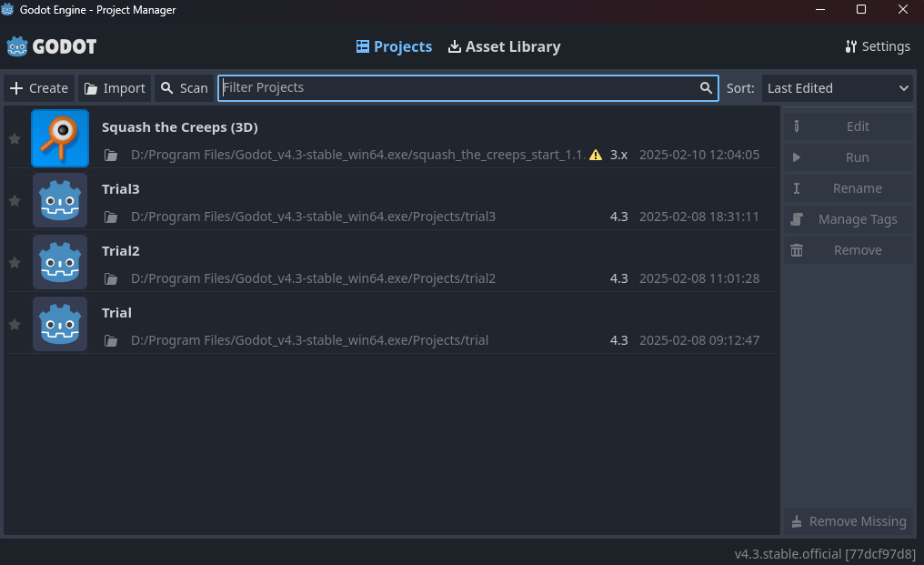Click the 2025-02-08 09:12:47 timestamp
The height and width of the screenshot is (565, 924).
pos(699,341)
